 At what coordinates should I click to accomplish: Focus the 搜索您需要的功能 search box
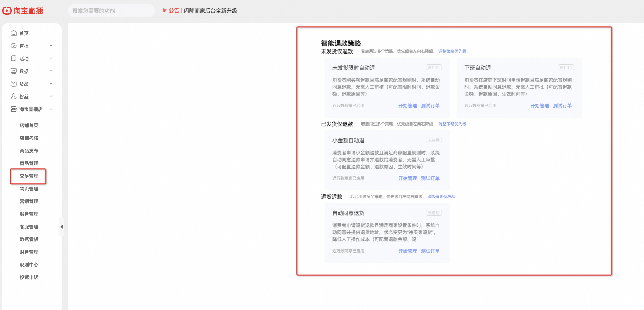pos(111,11)
